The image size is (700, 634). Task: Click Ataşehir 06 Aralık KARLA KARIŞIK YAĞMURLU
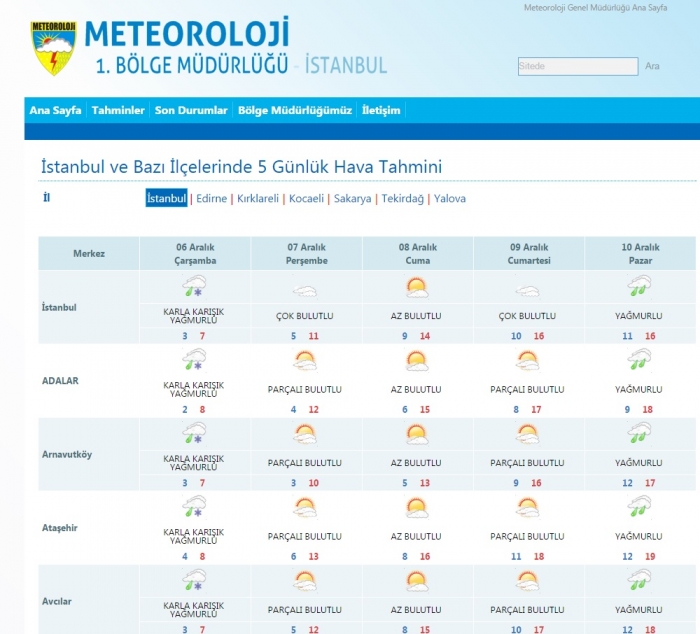point(194,536)
